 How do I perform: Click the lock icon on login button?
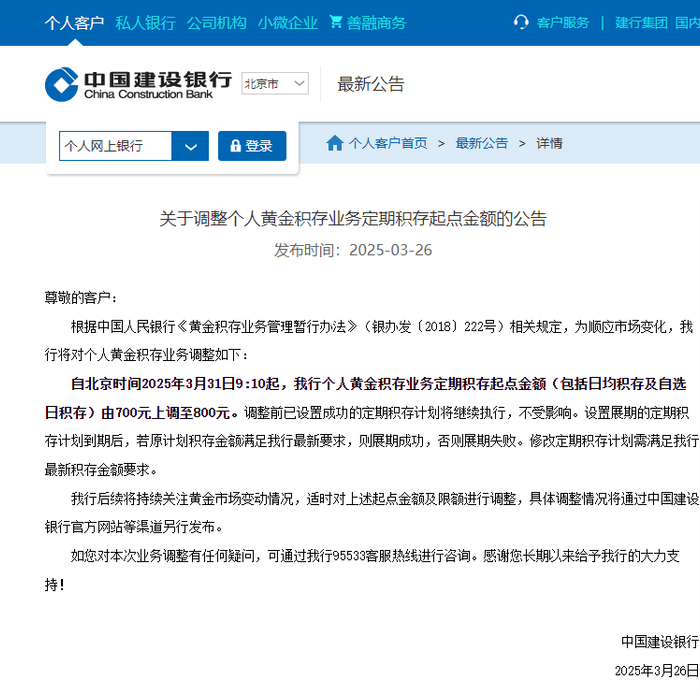[235, 145]
